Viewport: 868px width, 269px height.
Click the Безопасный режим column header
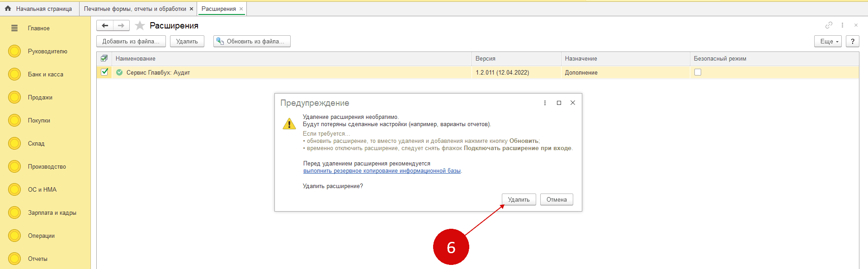pos(774,58)
